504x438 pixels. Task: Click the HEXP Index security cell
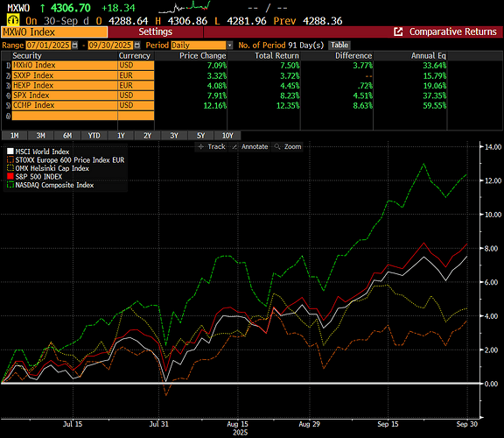pos(65,86)
